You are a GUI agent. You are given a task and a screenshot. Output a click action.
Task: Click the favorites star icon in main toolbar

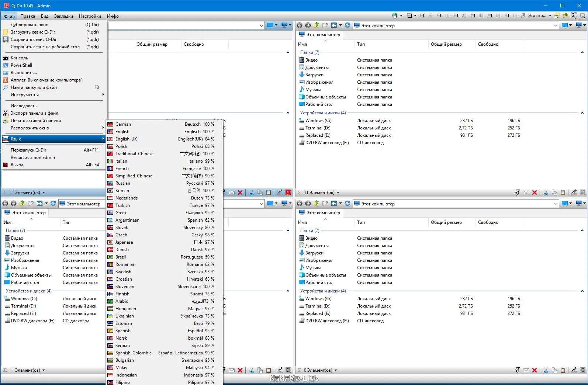565,15
